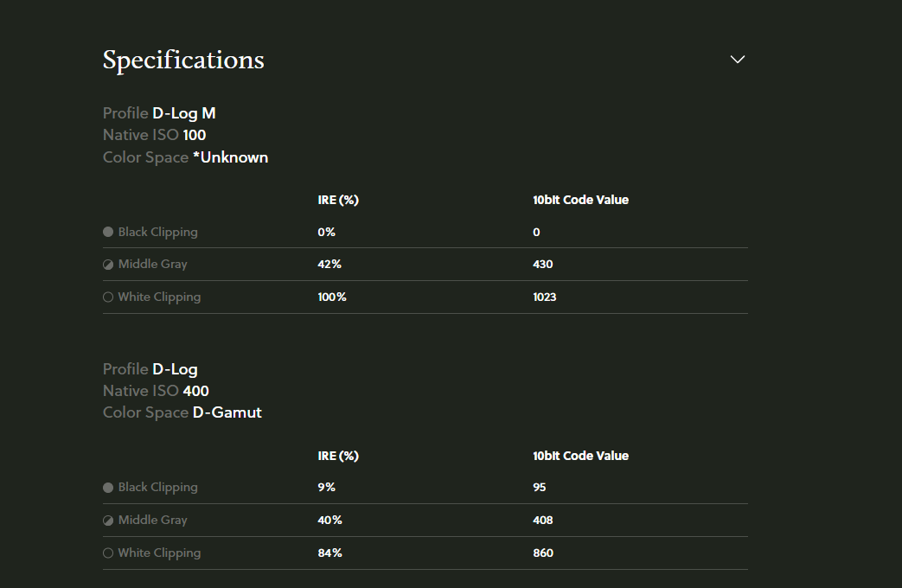Select Native ISO value 400
902x588 pixels.
click(196, 391)
